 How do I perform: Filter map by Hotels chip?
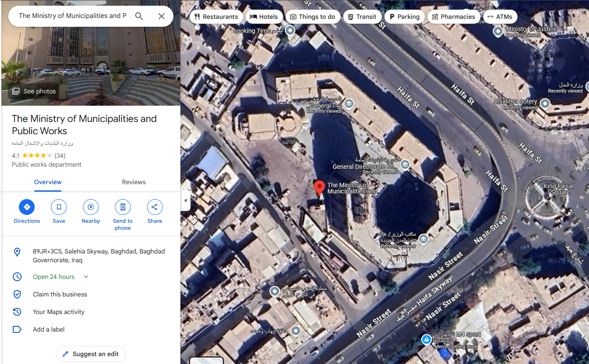(x=264, y=17)
